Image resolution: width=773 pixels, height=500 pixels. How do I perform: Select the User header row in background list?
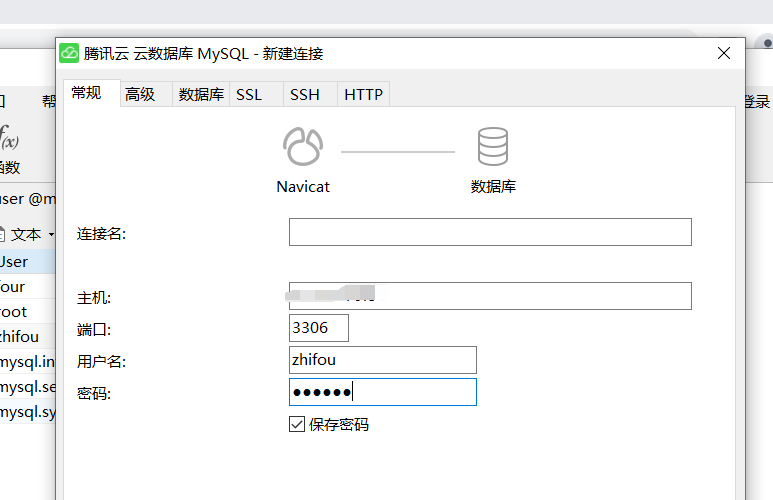[27, 262]
